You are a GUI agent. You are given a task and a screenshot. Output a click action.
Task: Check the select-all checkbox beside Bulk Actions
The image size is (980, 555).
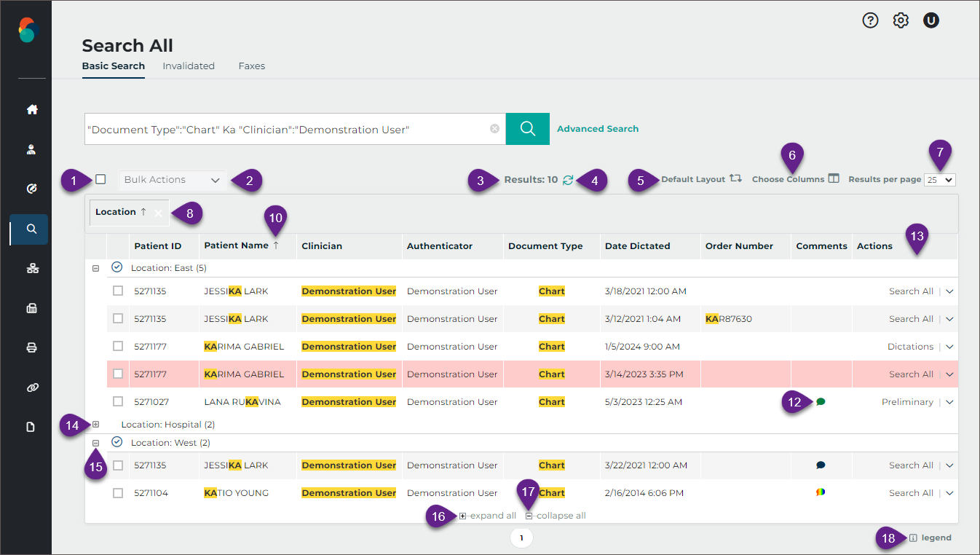(100, 179)
